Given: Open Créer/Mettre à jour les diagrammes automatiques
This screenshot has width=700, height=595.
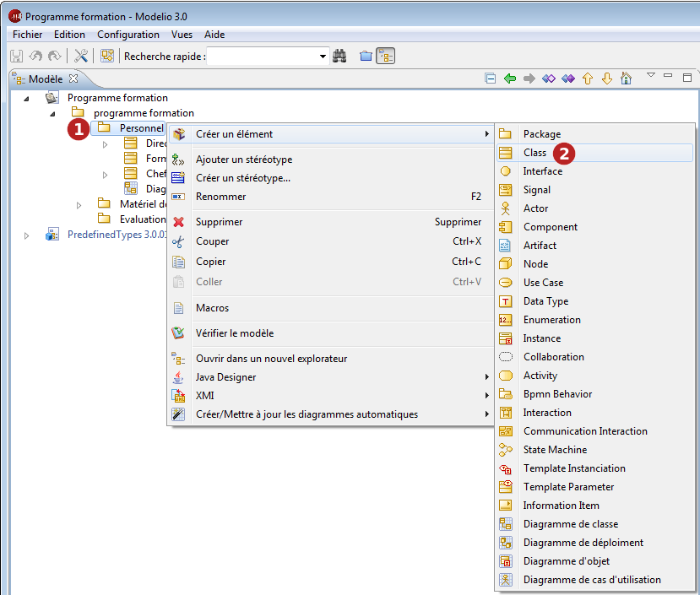Looking at the screenshot, I should 331,414.
